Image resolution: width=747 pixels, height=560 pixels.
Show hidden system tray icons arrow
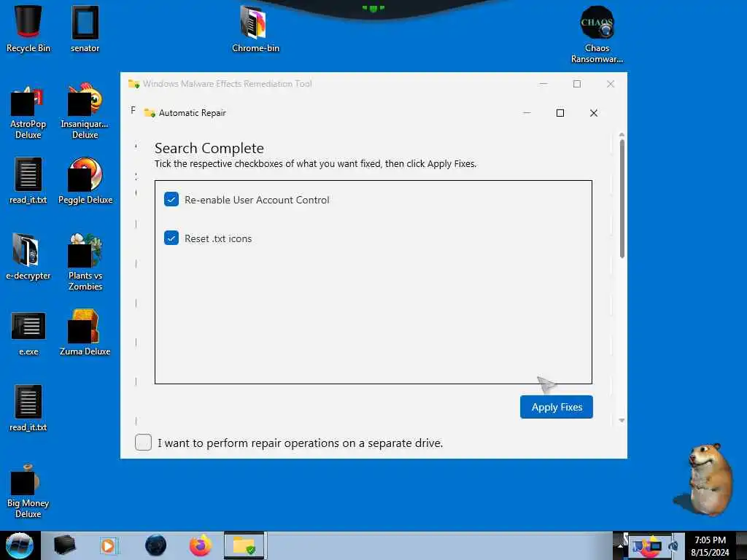(620, 545)
